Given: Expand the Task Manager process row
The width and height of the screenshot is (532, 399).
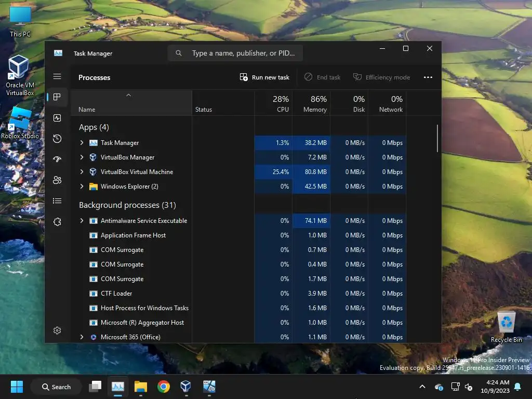Looking at the screenshot, I should click(x=82, y=143).
